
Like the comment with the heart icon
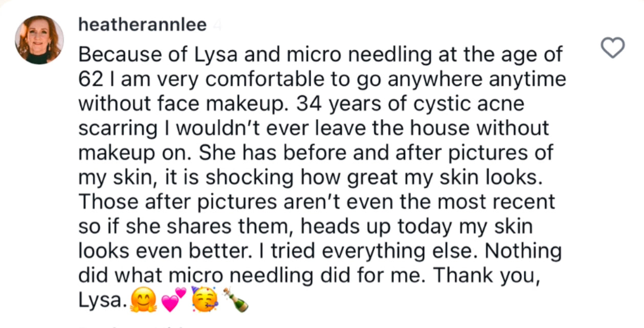612,48
